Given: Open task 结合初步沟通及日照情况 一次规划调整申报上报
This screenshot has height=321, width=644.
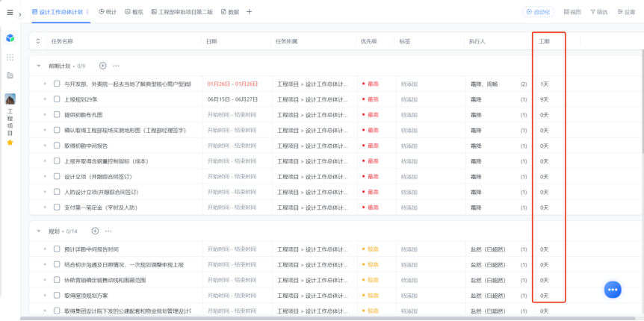Looking at the screenshot, I should pyautogui.click(x=124, y=265).
